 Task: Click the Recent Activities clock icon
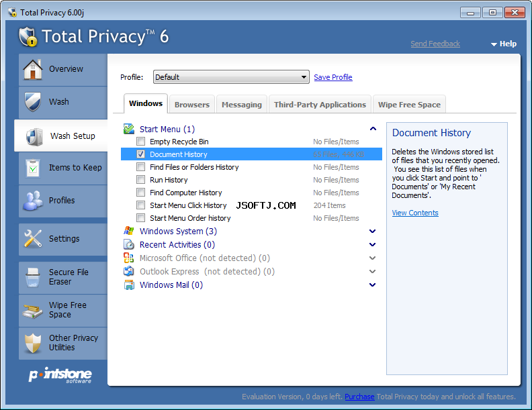pos(129,244)
